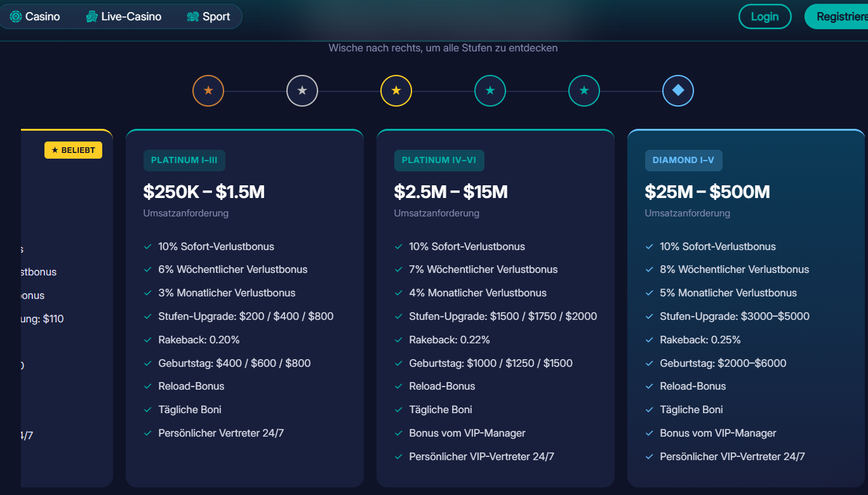Viewport: 868px width, 495px height.
Task: Click "Bonus vom VIP-Manager" in Diamond I–V card
Action: [718, 433]
